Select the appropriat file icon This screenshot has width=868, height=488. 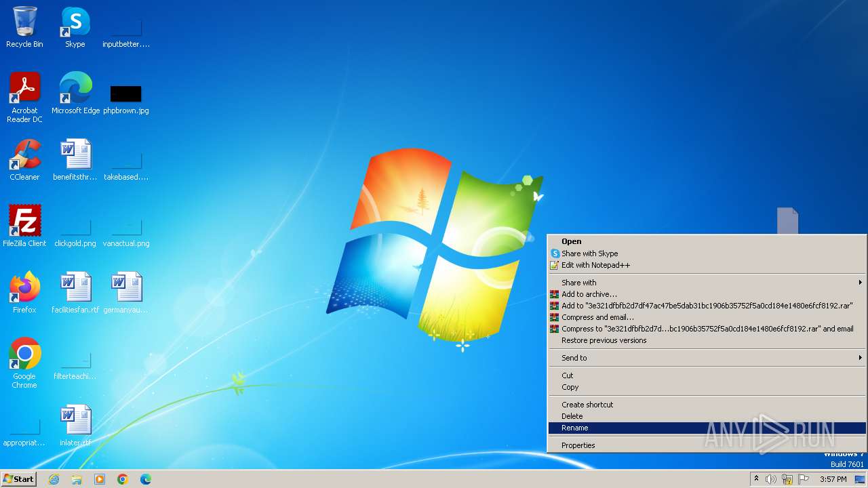coord(24,432)
